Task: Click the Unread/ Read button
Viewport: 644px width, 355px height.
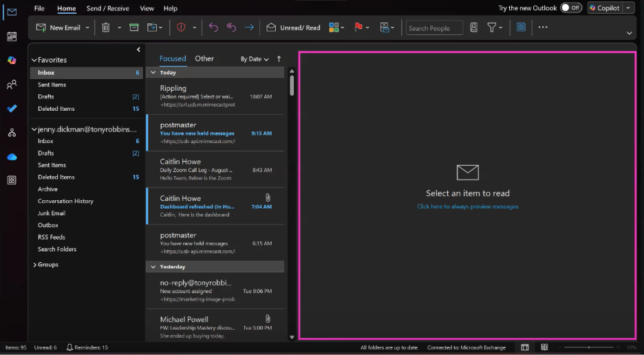Action: click(x=293, y=28)
